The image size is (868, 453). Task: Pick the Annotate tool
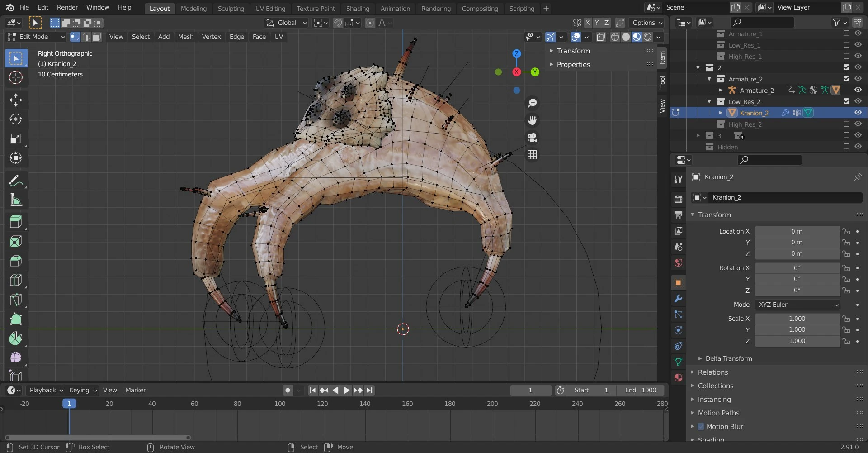(16, 180)
